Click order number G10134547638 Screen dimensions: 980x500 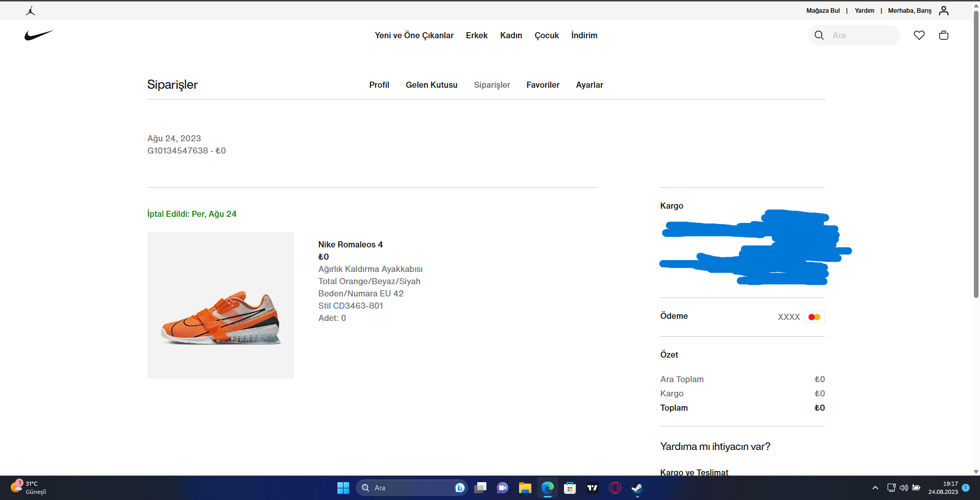[178, 151]
